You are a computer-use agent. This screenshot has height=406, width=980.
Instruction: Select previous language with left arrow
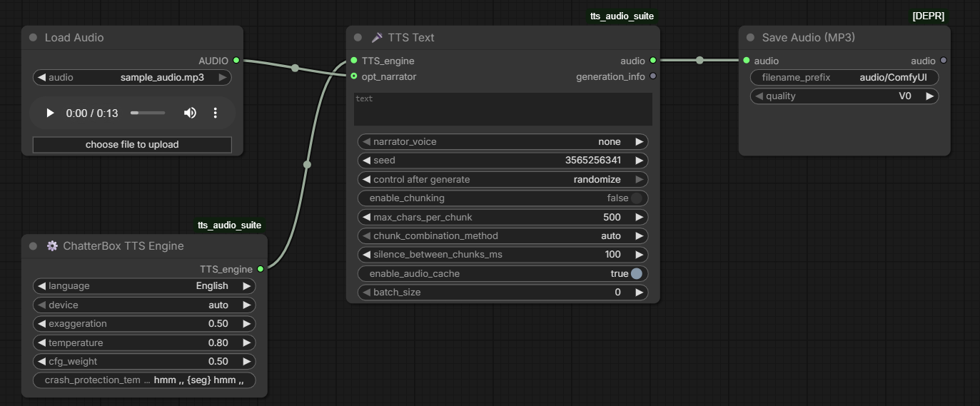(41, 286)
